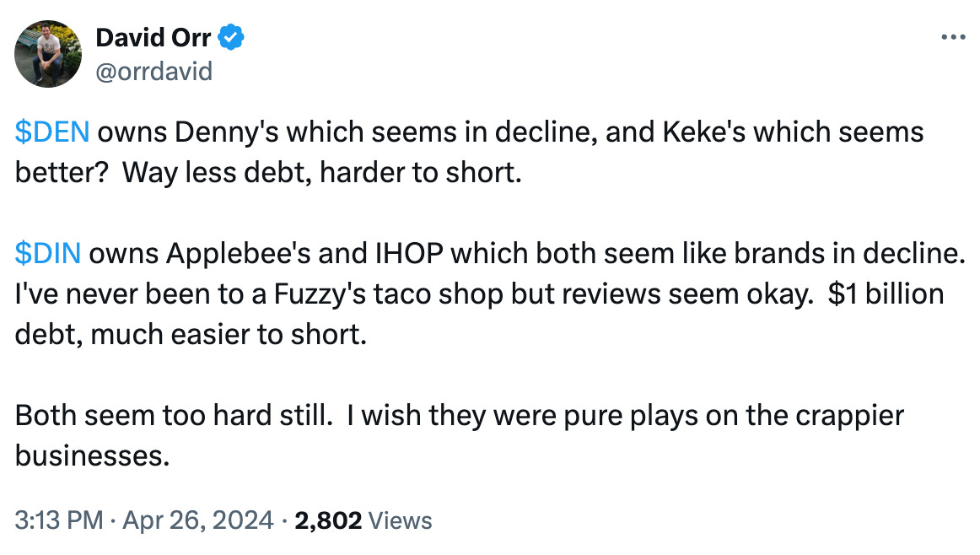Open David Orr's profile picture

click(48, 54)
